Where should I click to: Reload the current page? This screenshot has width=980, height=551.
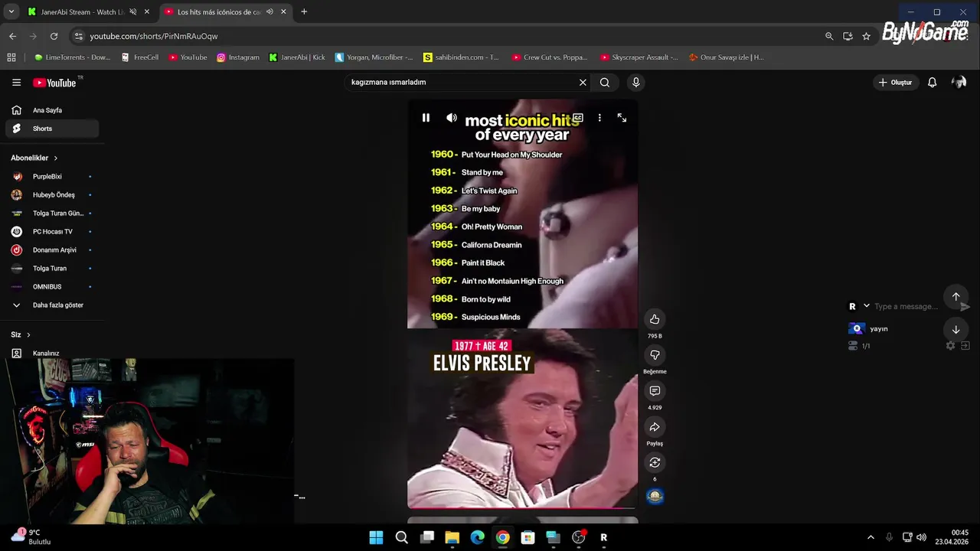[x=54, y=36]
